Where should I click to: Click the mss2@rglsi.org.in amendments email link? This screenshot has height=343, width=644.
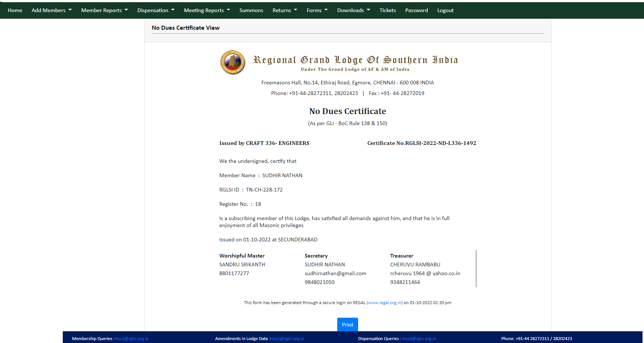(287, 339)
